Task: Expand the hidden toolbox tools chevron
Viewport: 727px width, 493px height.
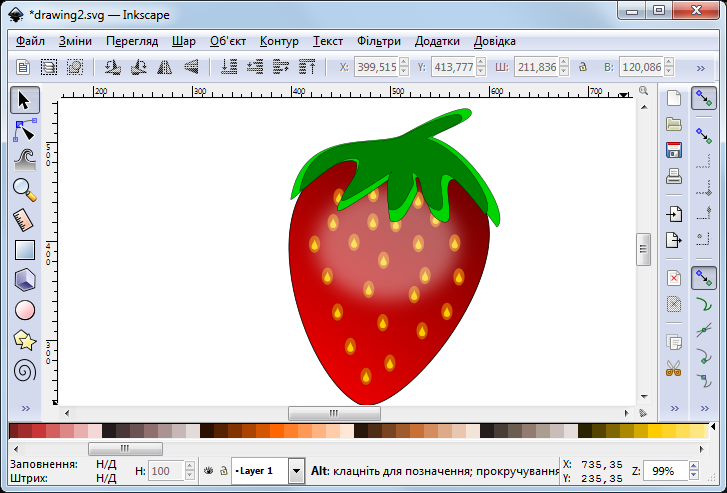Action: tap(25, 409)
